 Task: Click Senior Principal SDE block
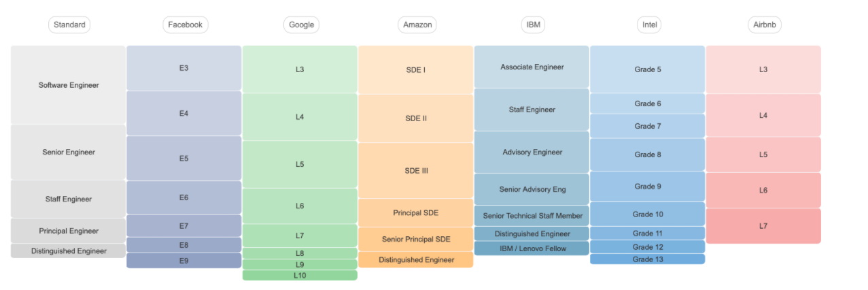pyautogui.click(x=415, y=239)
